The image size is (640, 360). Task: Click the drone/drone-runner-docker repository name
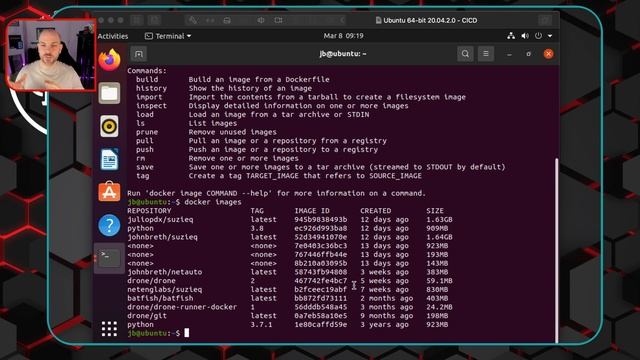coord(182,307)
